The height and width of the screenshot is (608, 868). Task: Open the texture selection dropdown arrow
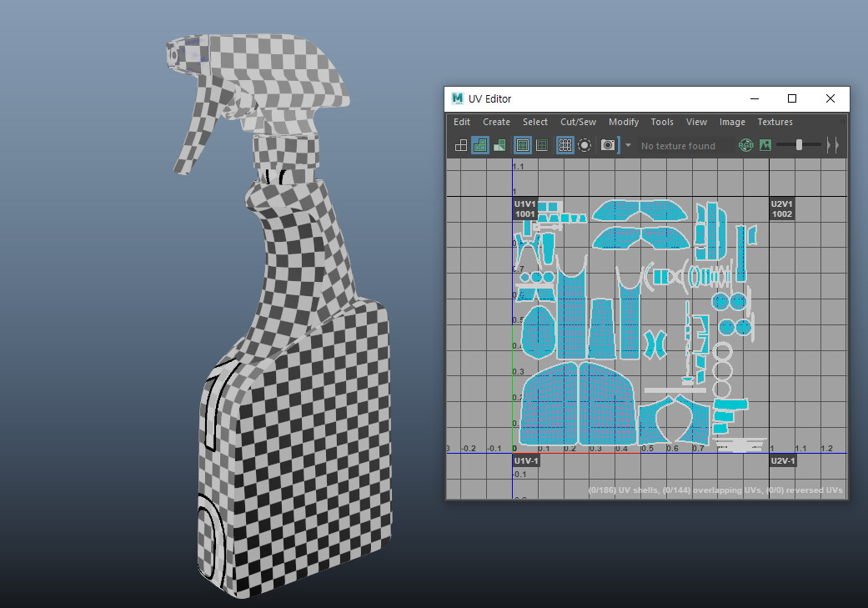(627, 145)
